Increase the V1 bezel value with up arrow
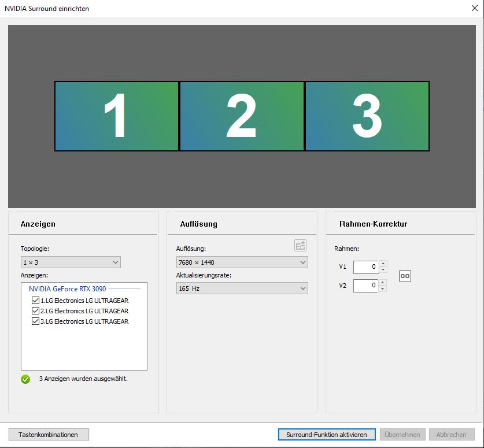 click(383, 264)
